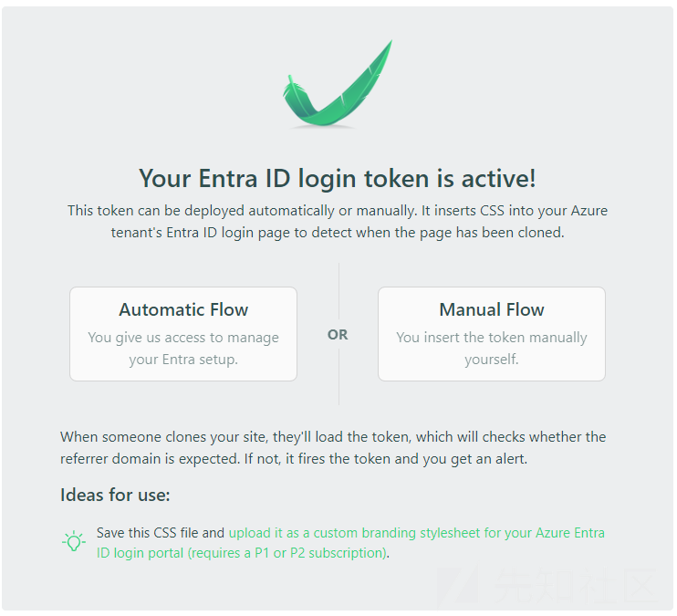Click the "You give us access to manage" description
The height and width of the screenshot is (616, 677).
(x=183, y=338)
